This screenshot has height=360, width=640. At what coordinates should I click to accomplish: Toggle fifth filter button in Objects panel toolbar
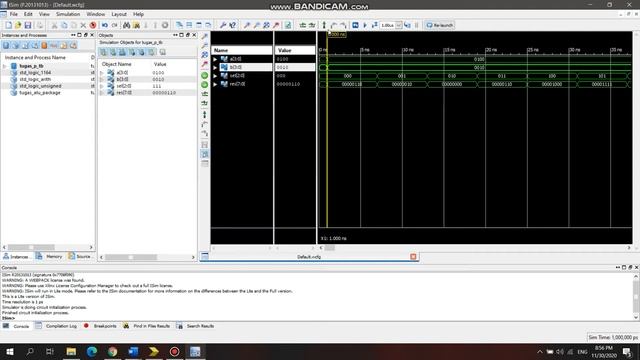point(141,52)
